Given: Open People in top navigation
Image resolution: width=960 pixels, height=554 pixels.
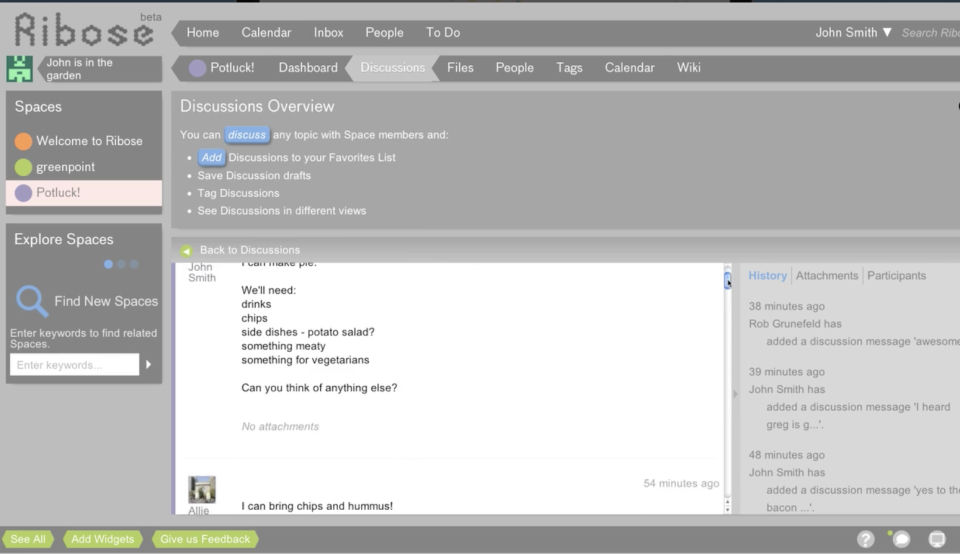Looking at the screenshot, I should [384, 32].
